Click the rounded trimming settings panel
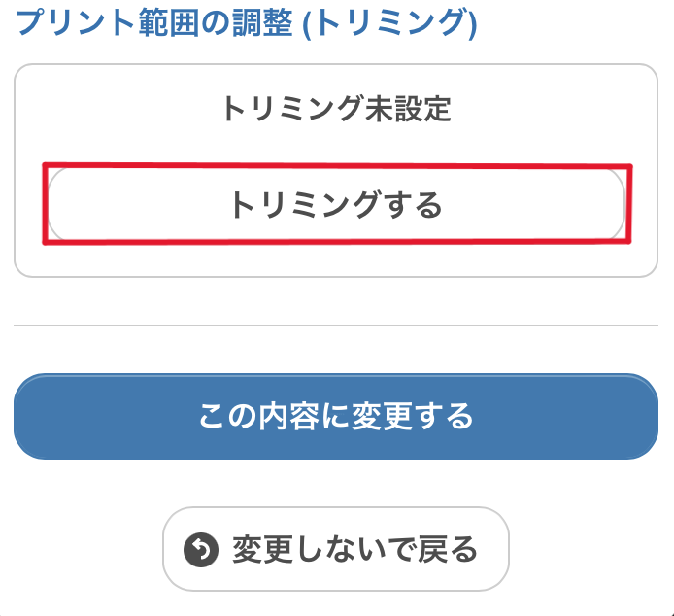Screen dimensions: 674x616 coord(336,170)
